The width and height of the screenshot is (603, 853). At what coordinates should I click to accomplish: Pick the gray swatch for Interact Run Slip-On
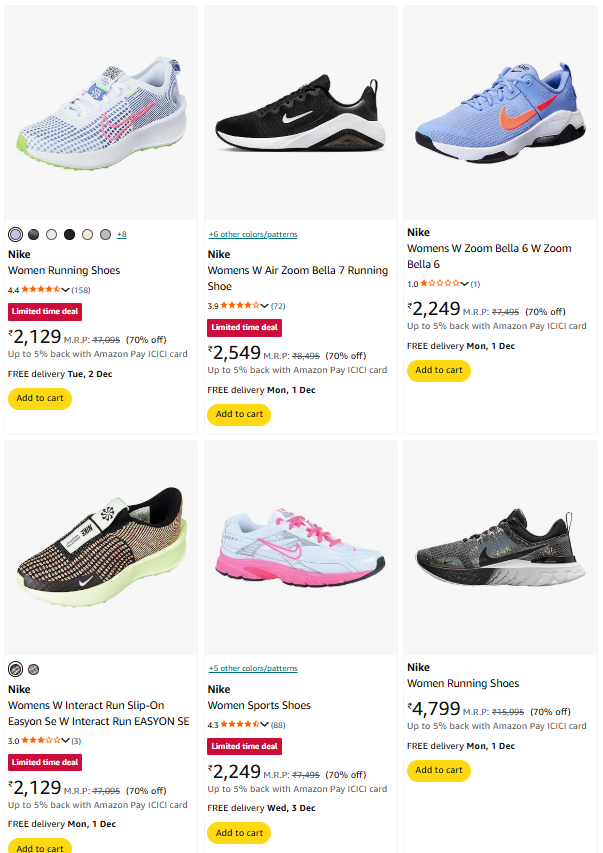tap(34, 669)
